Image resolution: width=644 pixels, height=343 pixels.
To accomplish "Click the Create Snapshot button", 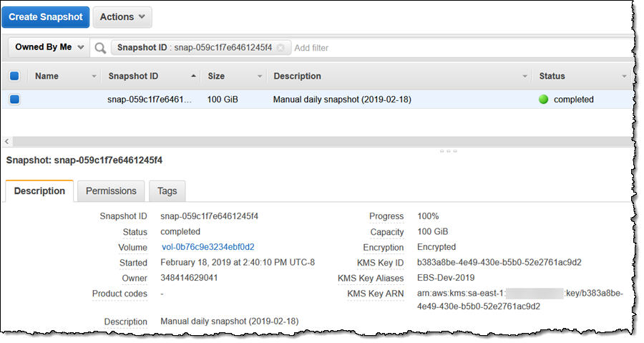I will (44, 16).
